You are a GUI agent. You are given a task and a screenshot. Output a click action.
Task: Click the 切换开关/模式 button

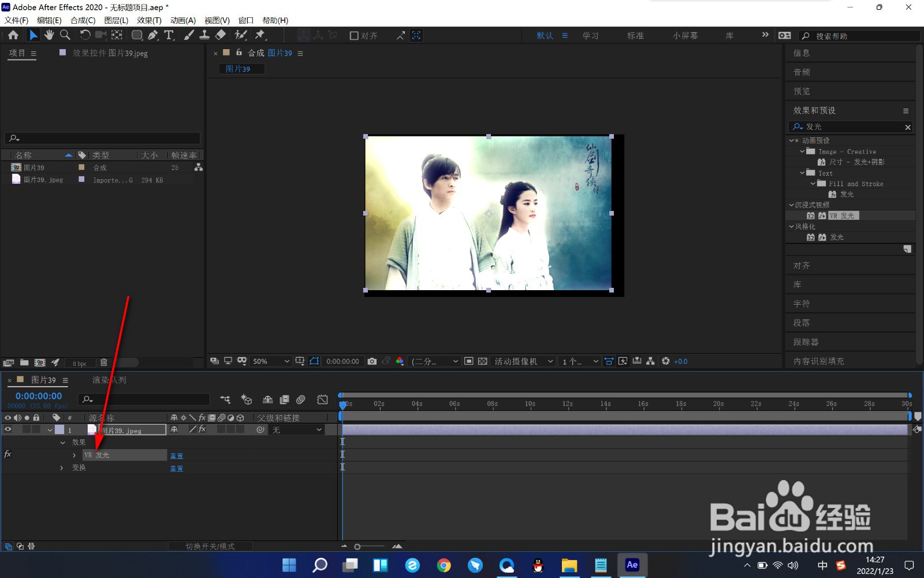210,546
